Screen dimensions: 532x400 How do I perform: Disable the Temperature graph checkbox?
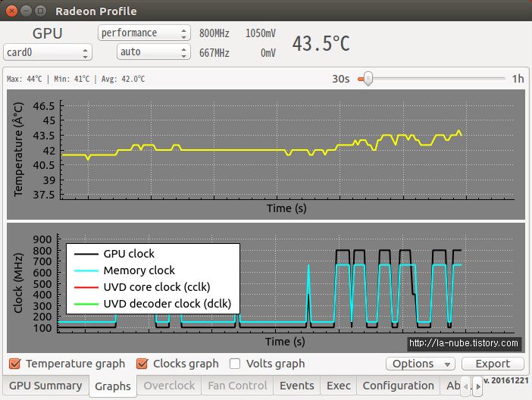(x=14, y=364)
